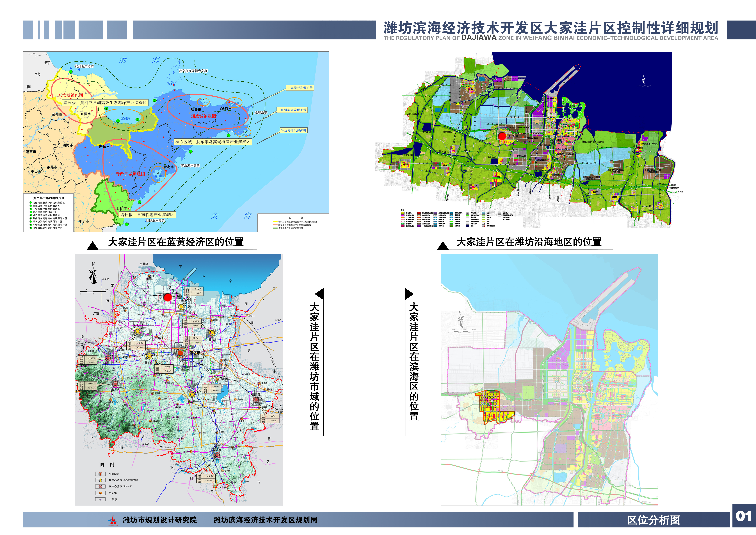Click 滨州市 on the 蓝黄经济区 map
Viewport: 756px width, 535px height.
[x=57, y=114]
